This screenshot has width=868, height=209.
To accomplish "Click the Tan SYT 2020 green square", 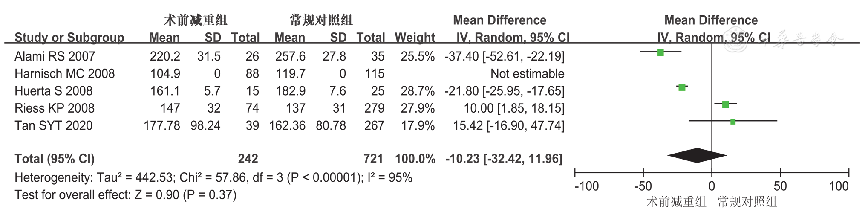I will tap(733, 122).
